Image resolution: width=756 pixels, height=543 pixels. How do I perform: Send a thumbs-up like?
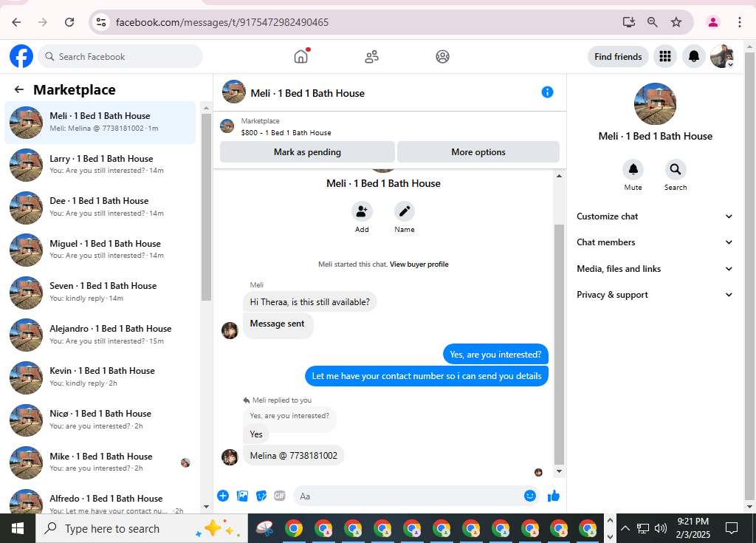coord(554,496)
